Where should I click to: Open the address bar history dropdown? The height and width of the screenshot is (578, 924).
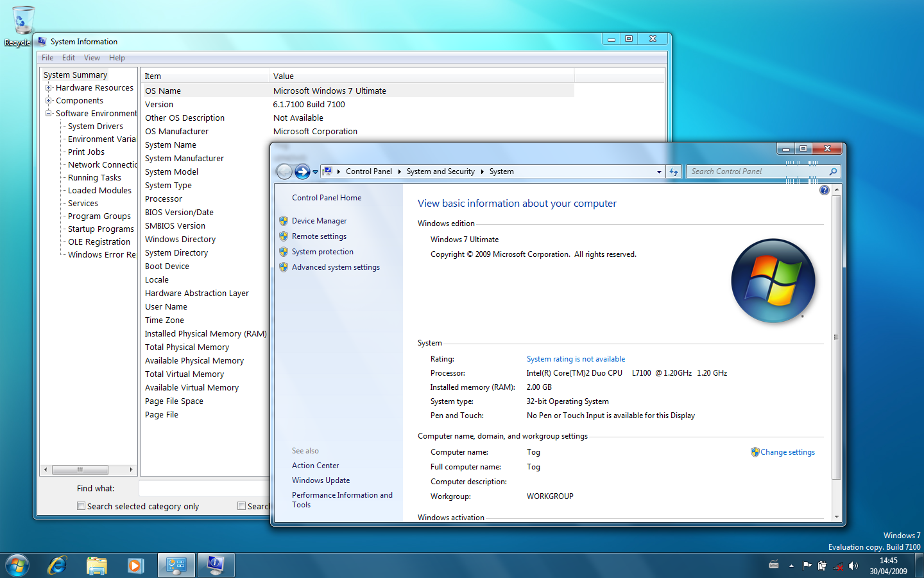[x=659, y=171]
